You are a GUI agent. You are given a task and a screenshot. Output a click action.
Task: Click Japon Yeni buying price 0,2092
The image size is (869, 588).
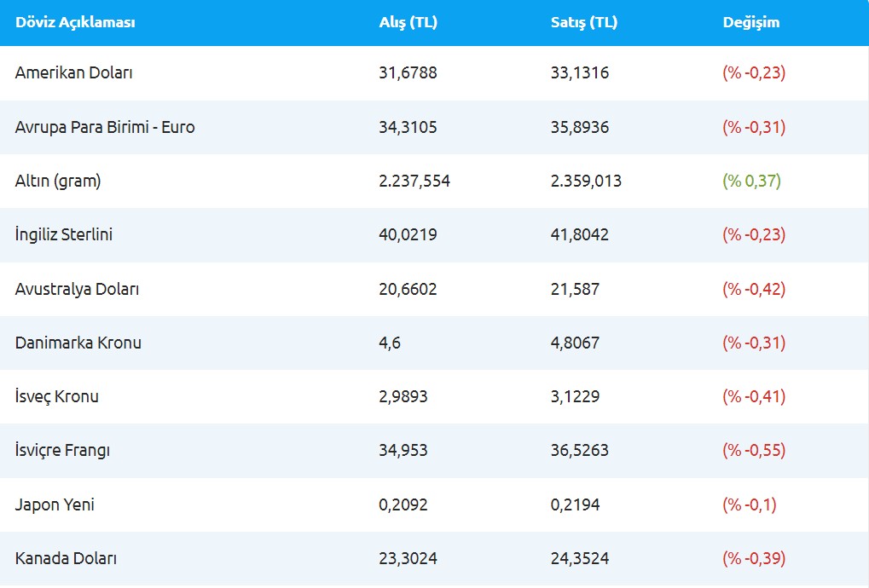coord(403,504)
